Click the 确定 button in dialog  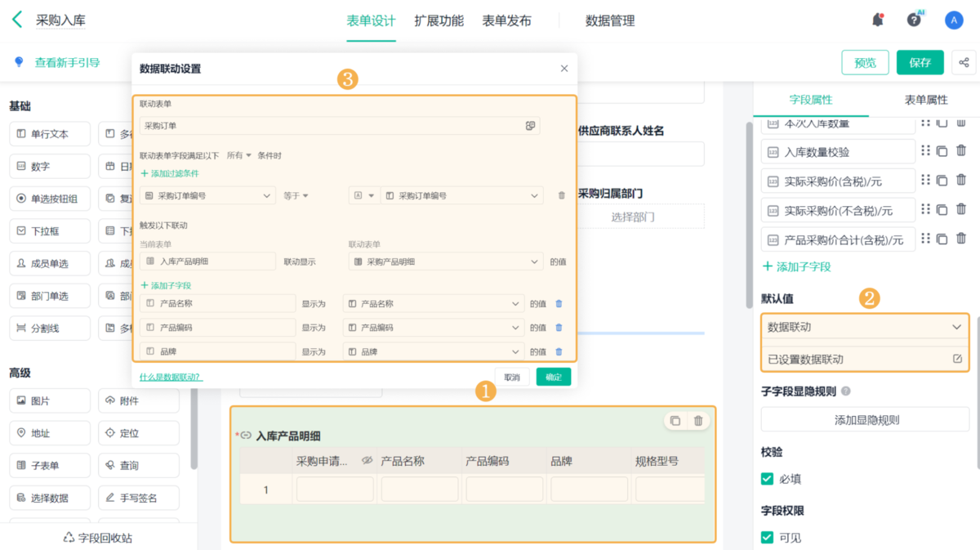(x=553, y=377)
